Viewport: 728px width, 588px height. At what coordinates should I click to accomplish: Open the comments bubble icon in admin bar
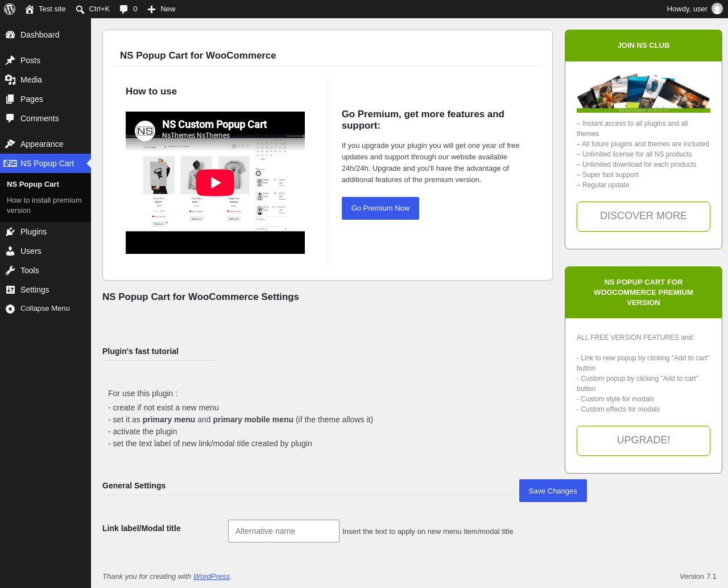123,9
